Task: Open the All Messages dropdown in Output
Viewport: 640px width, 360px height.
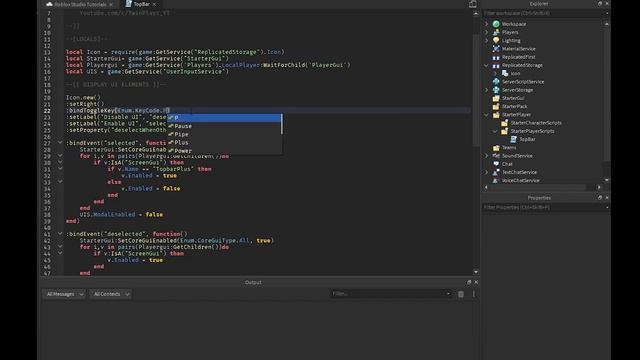Action: point(64,294)
